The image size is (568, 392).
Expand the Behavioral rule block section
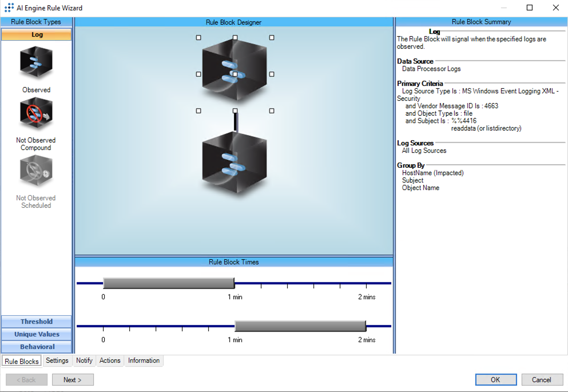[36, 347]
